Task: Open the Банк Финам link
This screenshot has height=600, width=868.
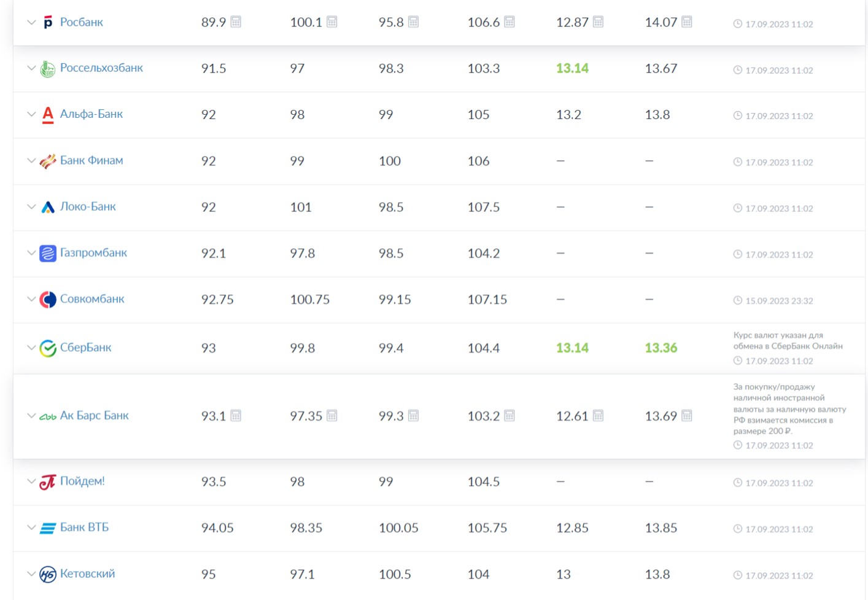Action: (x=91, y=160)
